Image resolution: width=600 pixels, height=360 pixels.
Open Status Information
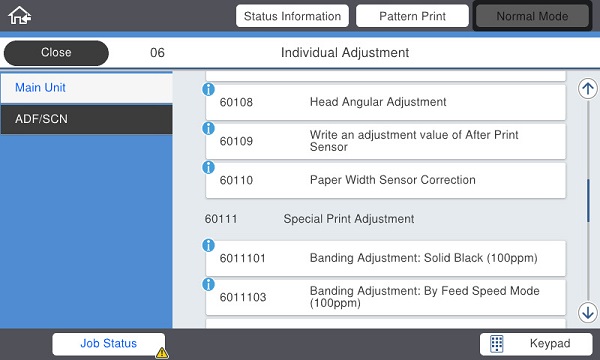pos(292,16)
